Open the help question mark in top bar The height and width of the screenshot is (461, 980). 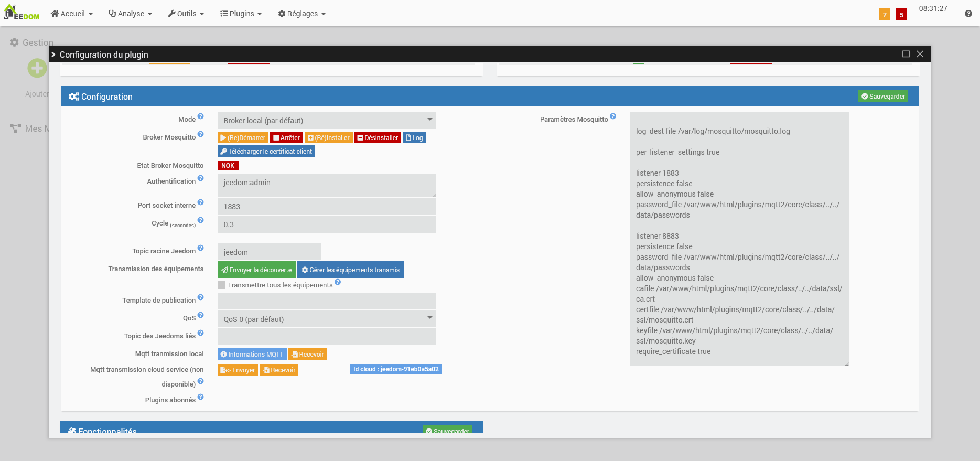coord(968,14)
